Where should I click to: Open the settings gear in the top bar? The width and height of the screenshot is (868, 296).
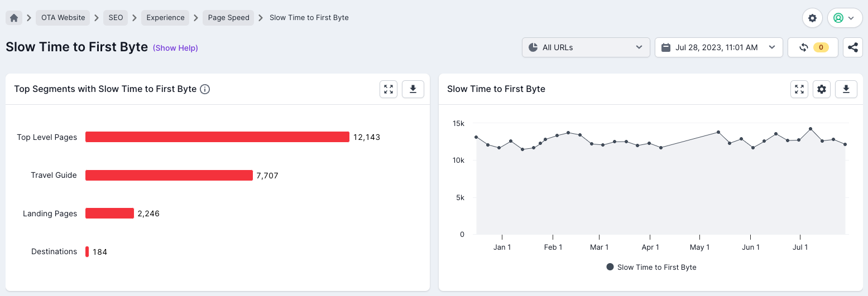(812, 18)
